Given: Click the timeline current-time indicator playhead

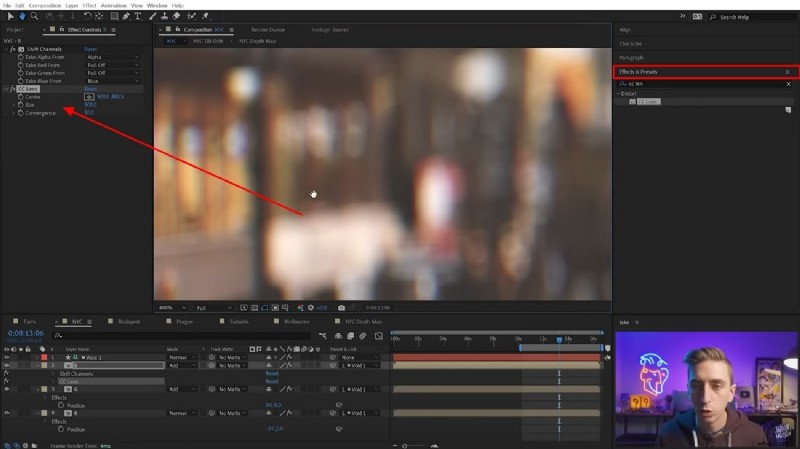Looking at the screenshot, I should click(559, 339).
